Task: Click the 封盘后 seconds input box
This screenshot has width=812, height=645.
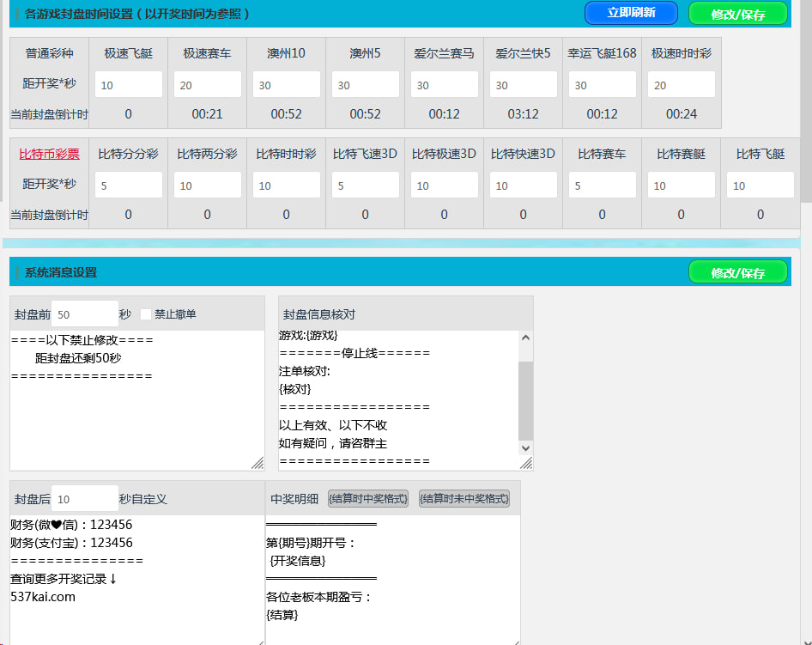Action: pyautogui.click(x=85, y=499)
